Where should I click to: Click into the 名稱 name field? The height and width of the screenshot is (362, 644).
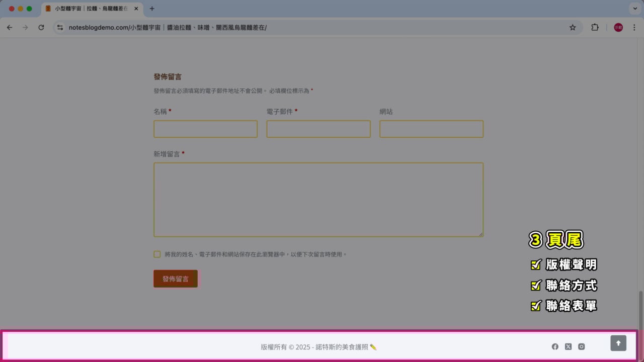pyautogui.click(x=205, y=129)
